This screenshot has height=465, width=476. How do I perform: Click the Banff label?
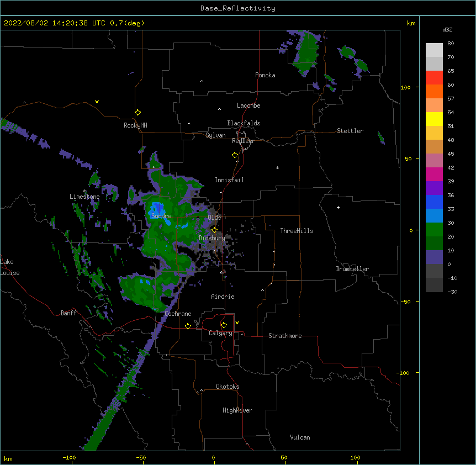pos(68,313)
